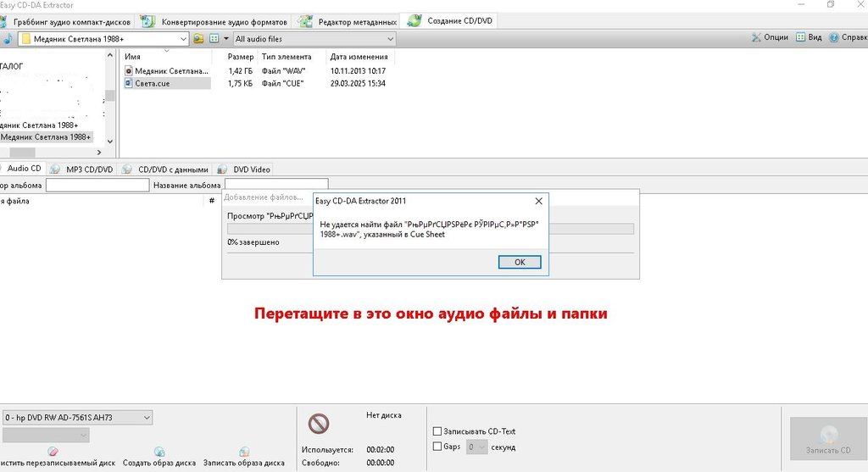Click the audio format conversion tab icon

click(x=147, y=21)
